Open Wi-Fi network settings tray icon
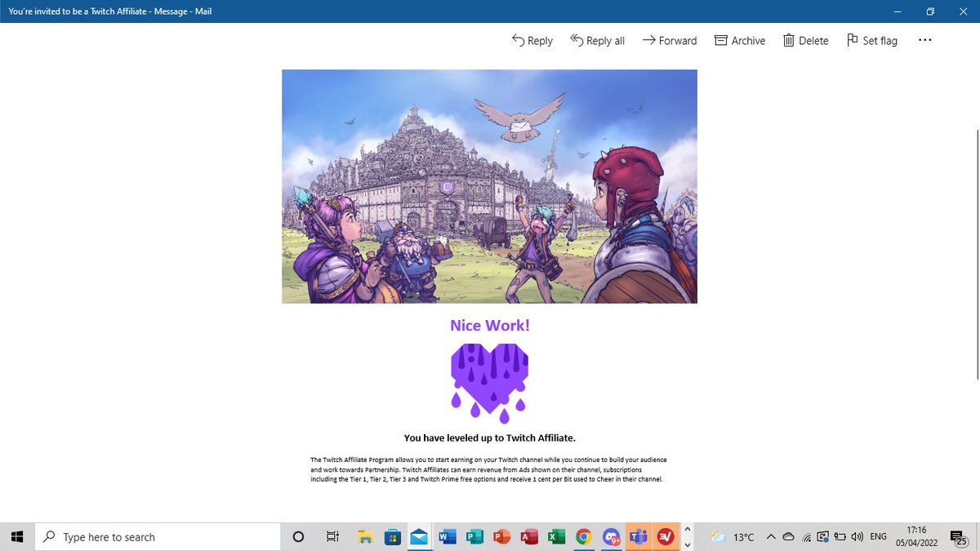 click(807, 537)
